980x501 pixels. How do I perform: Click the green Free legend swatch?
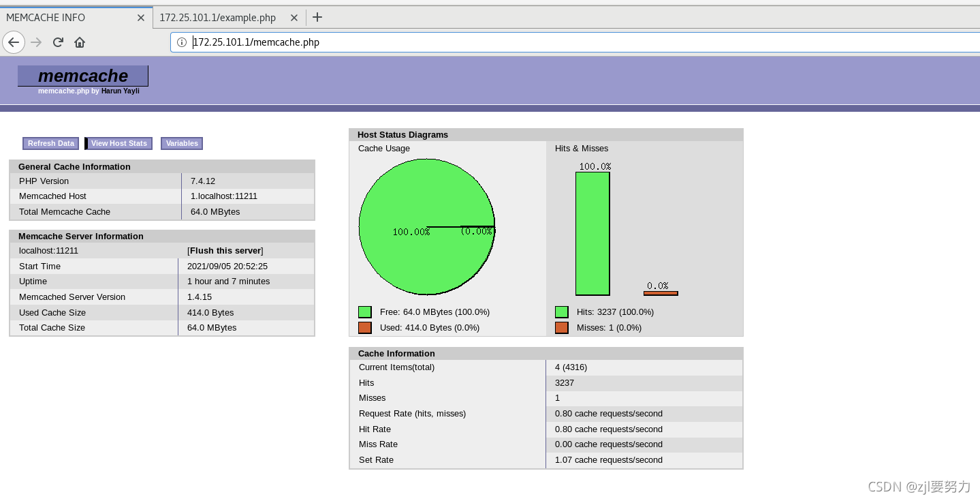pos(365,312)
